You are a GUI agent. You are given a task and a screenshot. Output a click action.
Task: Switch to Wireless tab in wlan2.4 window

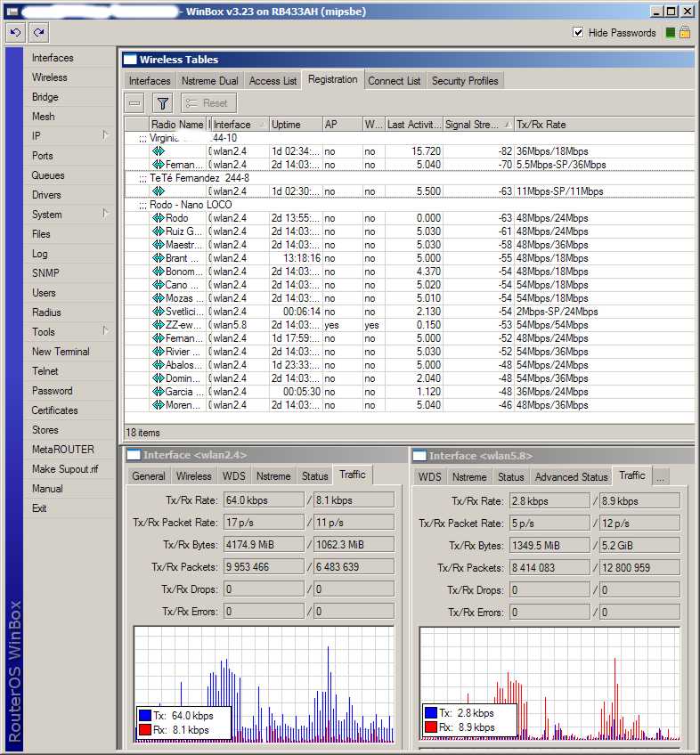point(193,476)
